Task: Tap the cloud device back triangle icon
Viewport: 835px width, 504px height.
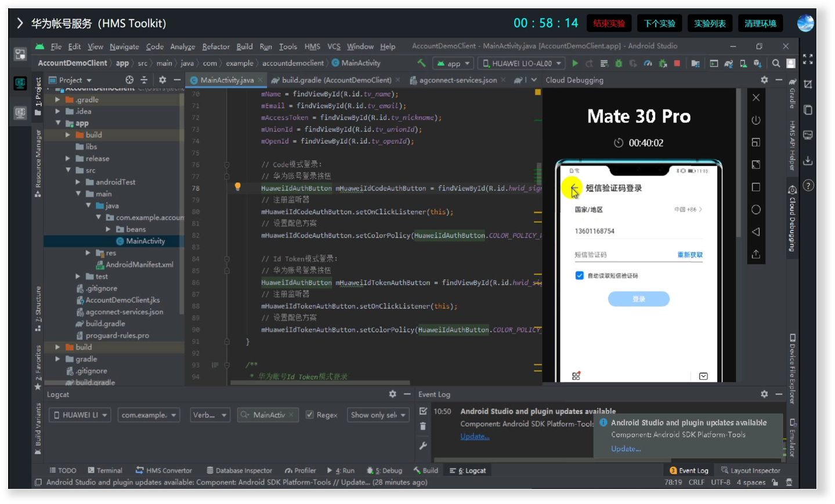Action: coord(756,232)
